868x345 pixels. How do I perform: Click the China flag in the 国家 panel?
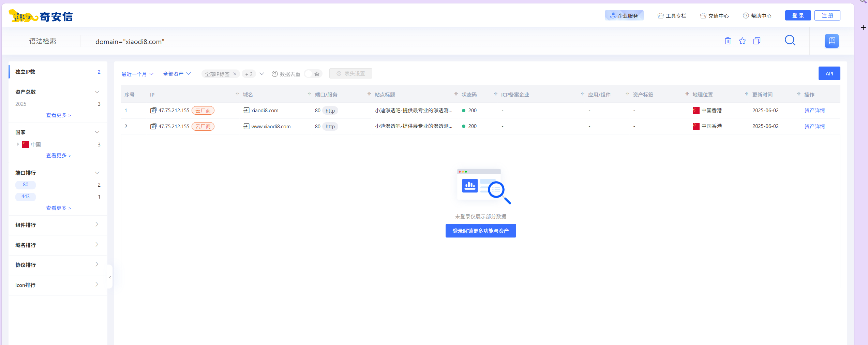click(26, 144)
